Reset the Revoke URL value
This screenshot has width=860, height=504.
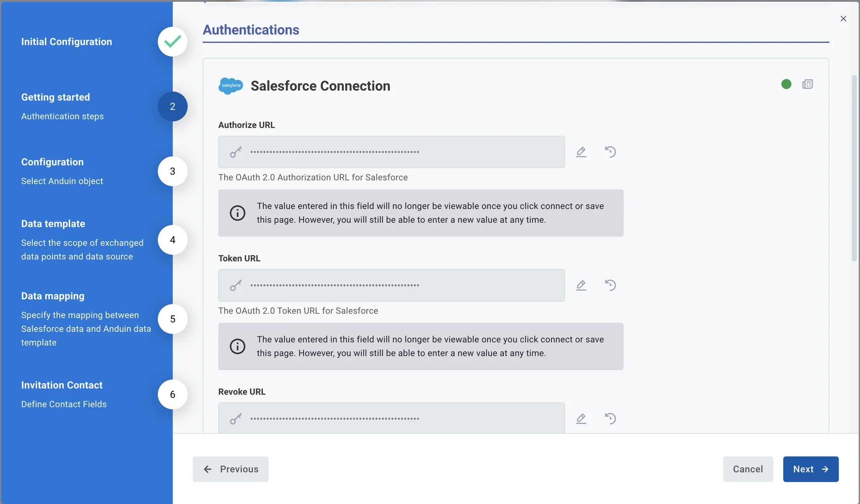click(611, 419)
